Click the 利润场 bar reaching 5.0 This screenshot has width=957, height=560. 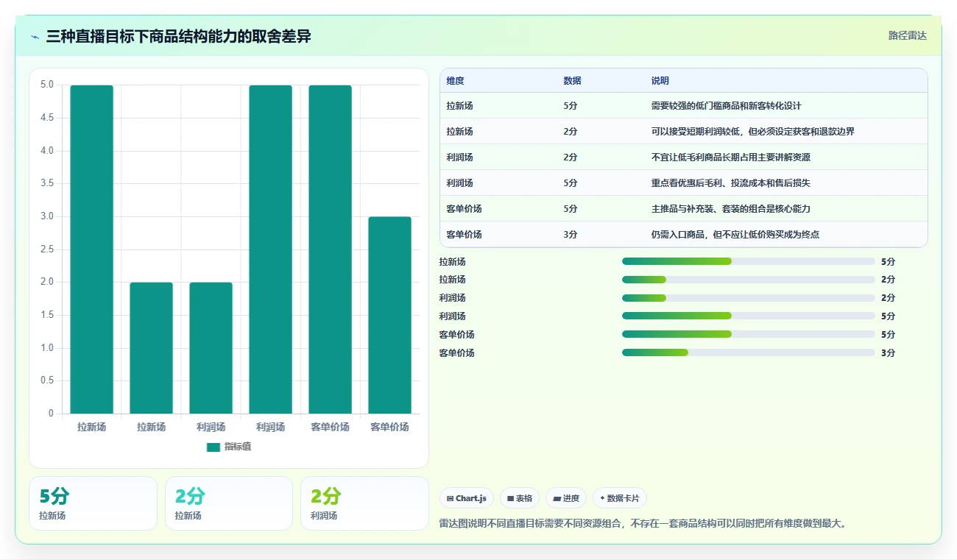(x=271, y=249)
